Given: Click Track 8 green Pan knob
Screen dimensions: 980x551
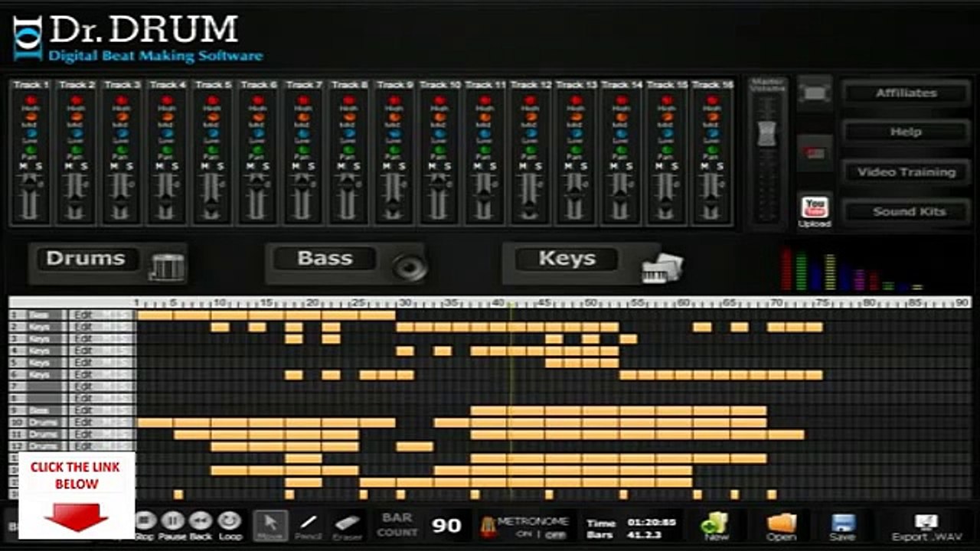Looking at the screenshot, I should (x=348, y=150).
